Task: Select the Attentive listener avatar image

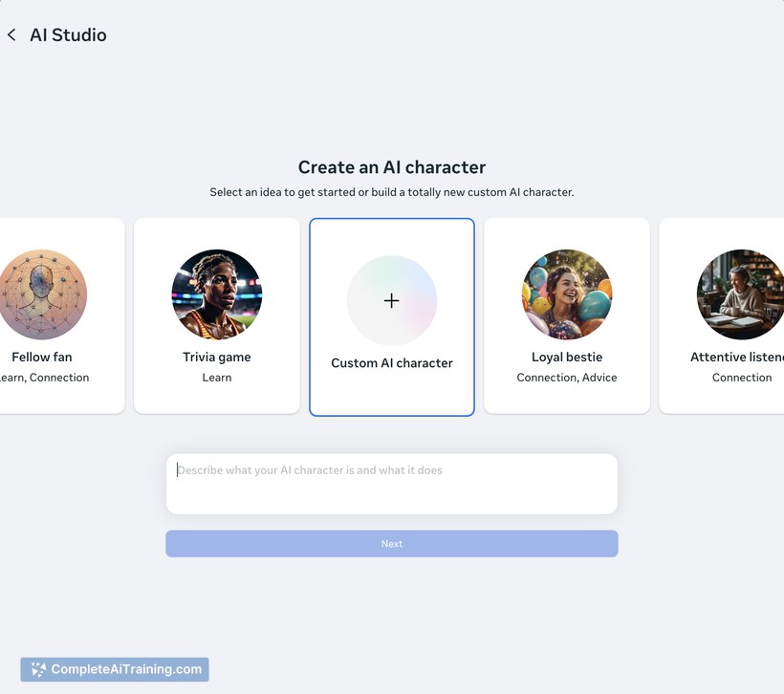Action: pyautogui.click(x=740, y=294)
